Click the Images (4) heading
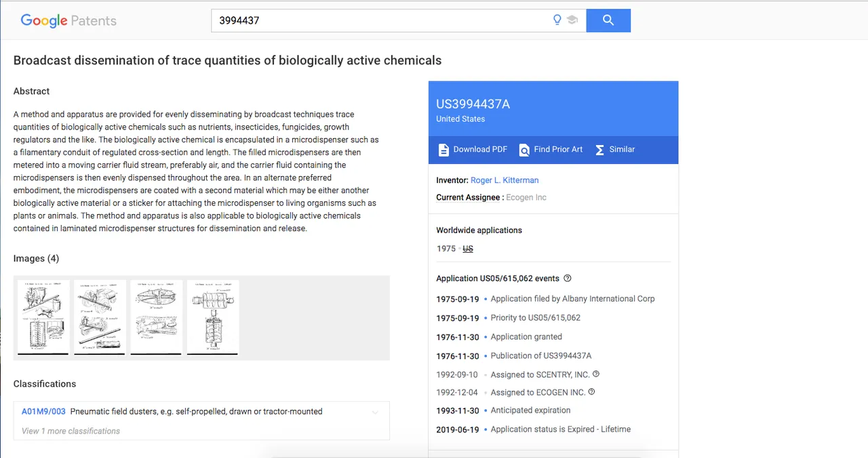Viewport: 868px width, 458px height. click(x=36, y=259)
